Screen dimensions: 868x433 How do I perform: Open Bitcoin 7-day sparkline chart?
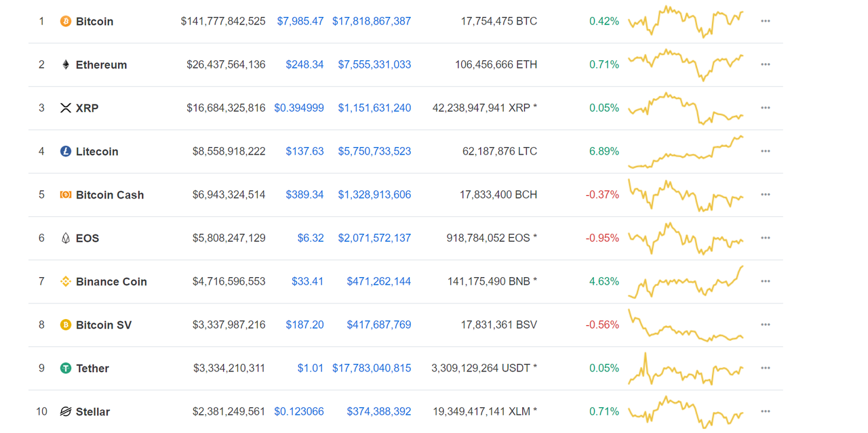pos(686,21)
